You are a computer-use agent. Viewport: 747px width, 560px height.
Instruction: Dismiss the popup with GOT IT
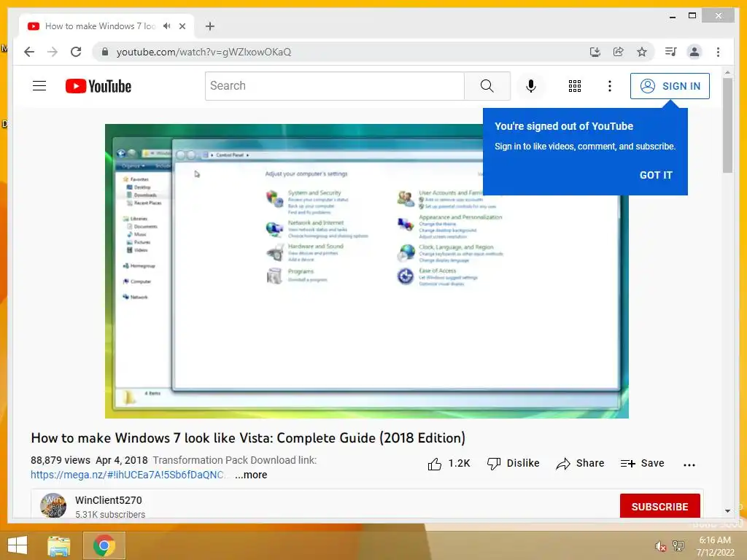tap(656, 175)
